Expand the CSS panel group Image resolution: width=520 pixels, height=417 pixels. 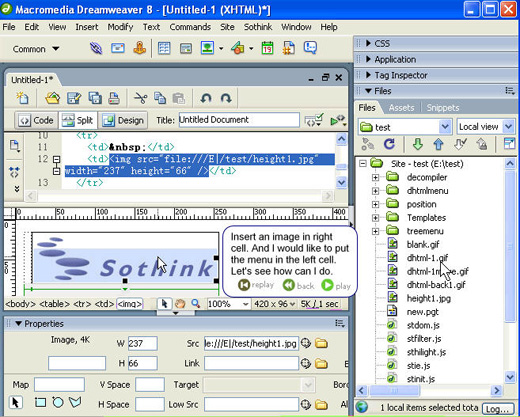368,43
